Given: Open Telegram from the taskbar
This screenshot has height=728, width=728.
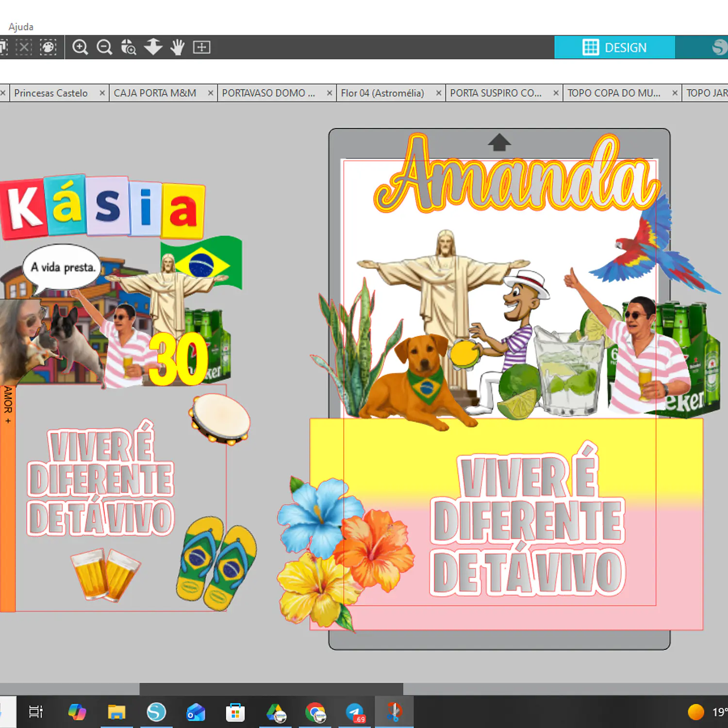Looking at the screenshot, I should (355, 712).
